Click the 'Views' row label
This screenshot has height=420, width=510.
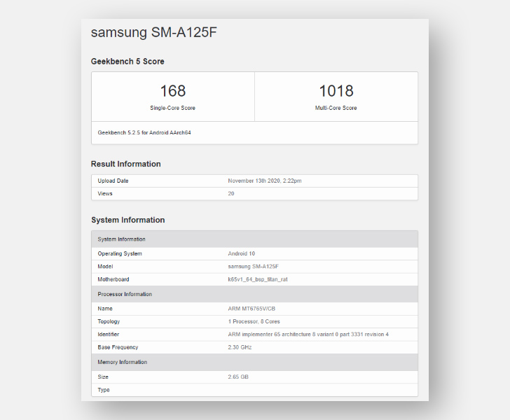point(105,193)
